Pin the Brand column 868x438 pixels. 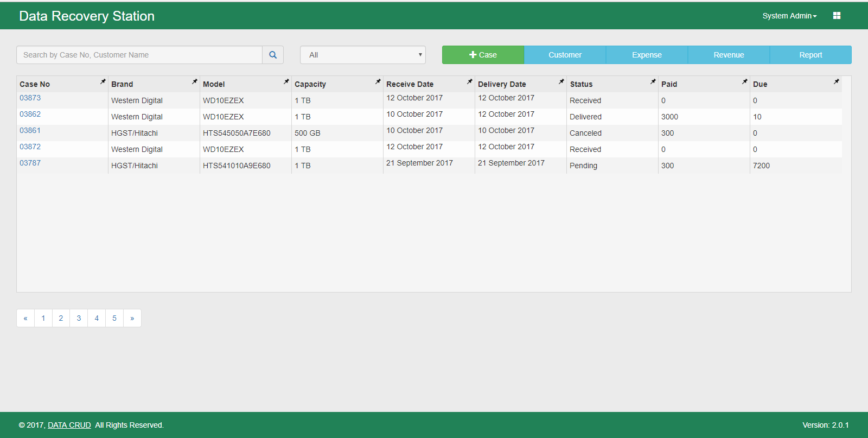coord(194,81)
